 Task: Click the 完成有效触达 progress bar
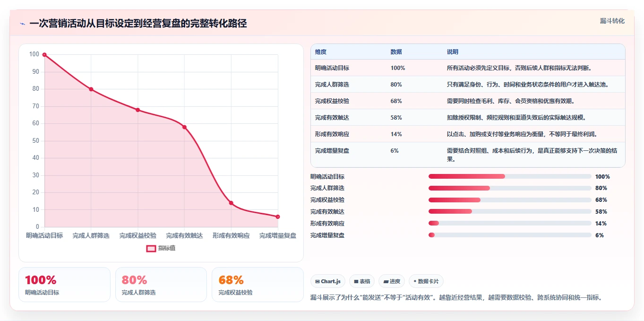point(510,211)
